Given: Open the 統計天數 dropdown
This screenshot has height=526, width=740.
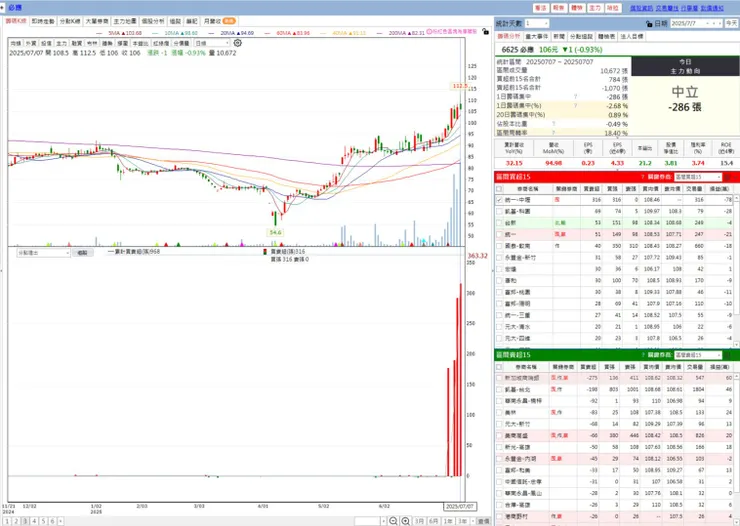Looking at the screenshot, I should [x=537, y=23].
